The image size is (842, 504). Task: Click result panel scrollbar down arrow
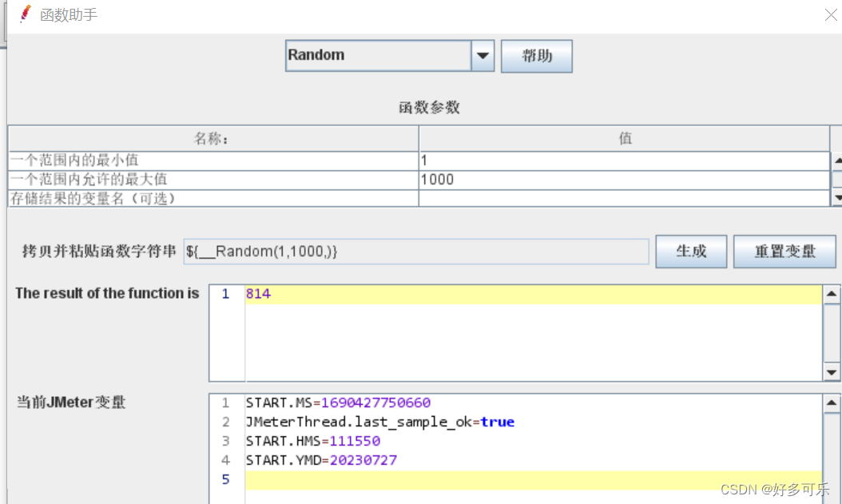(x=832, y=372)
